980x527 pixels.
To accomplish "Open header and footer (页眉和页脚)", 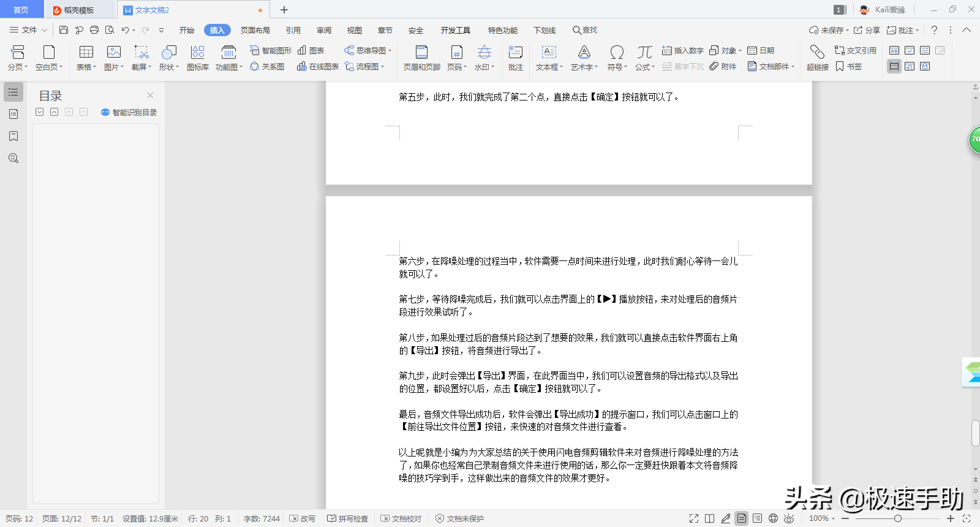I will tap(422, 58).
